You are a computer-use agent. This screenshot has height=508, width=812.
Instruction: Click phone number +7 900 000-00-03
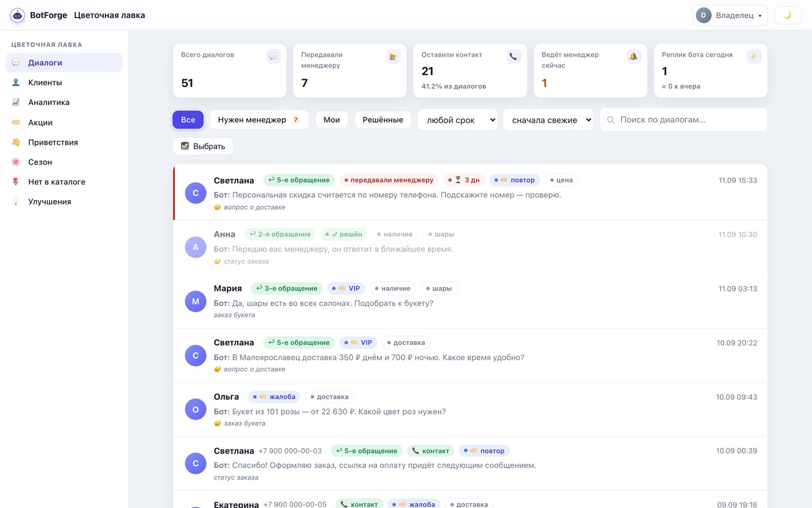(290, 451)
